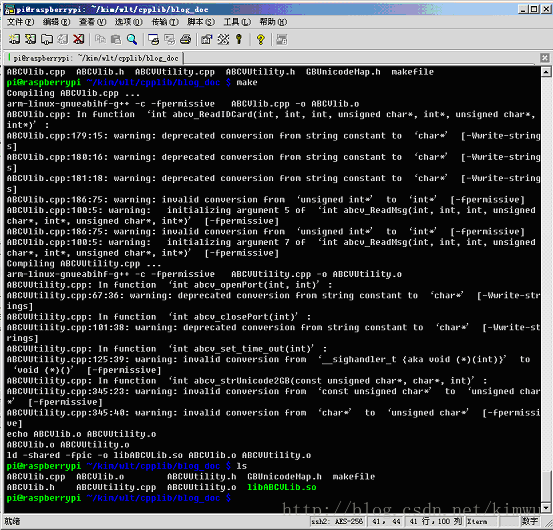553x530 pixels.
Task: Click the last empty shell prompt line
Action: tap(119, 498)
